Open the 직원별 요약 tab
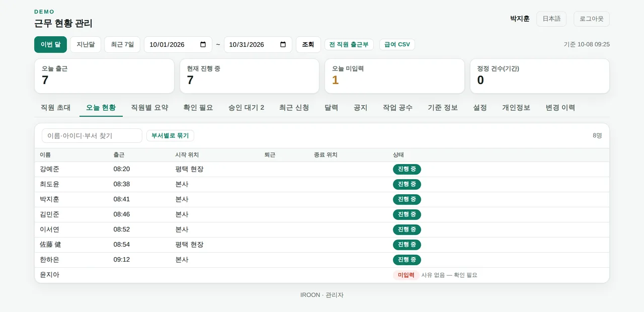The height and width of the screenshot is (312, 644). [x=150, y=107]
